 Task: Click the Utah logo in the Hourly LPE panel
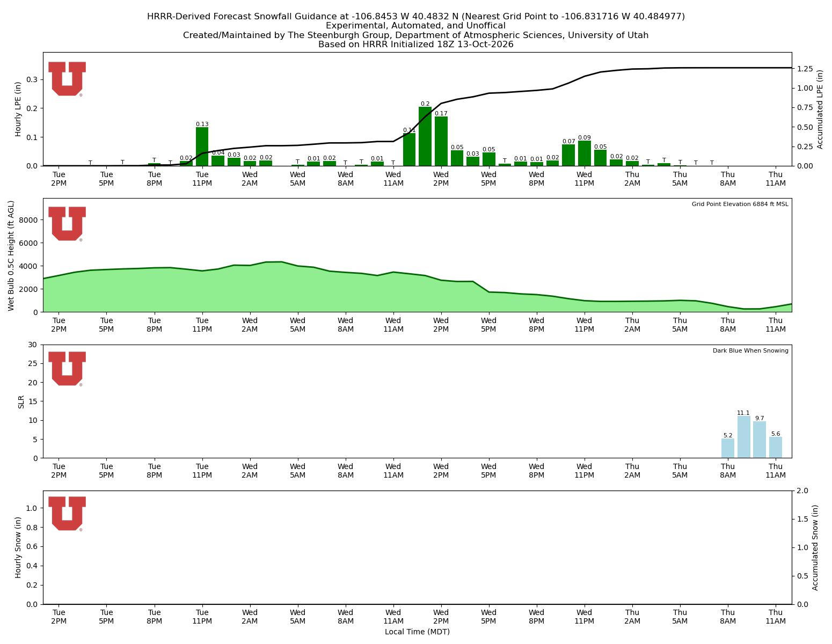pyautogui.click(x=67, y=79)
